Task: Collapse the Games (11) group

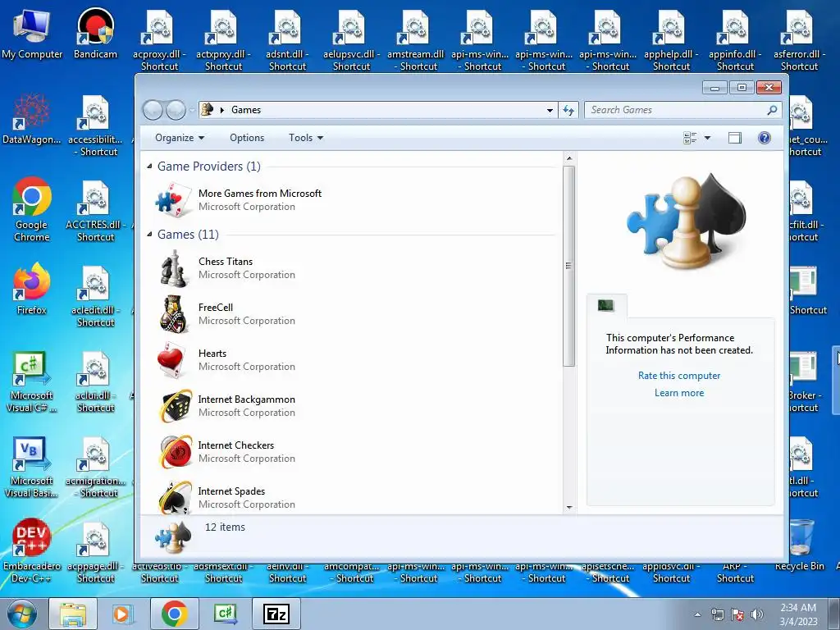Action: tap(149, 235)
